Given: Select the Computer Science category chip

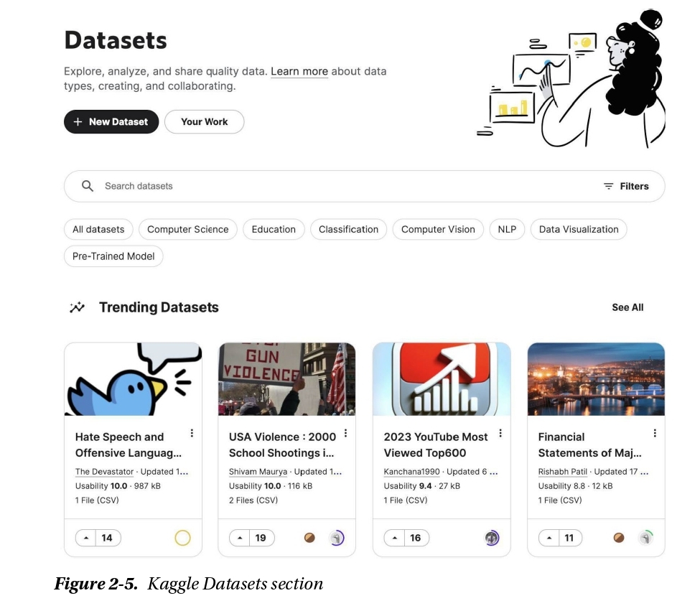Looking at the screenshot, I should click(187, 230).
